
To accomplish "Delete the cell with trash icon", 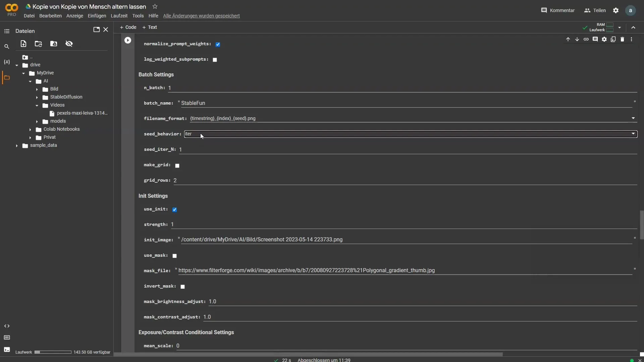I will click(622, 40).
